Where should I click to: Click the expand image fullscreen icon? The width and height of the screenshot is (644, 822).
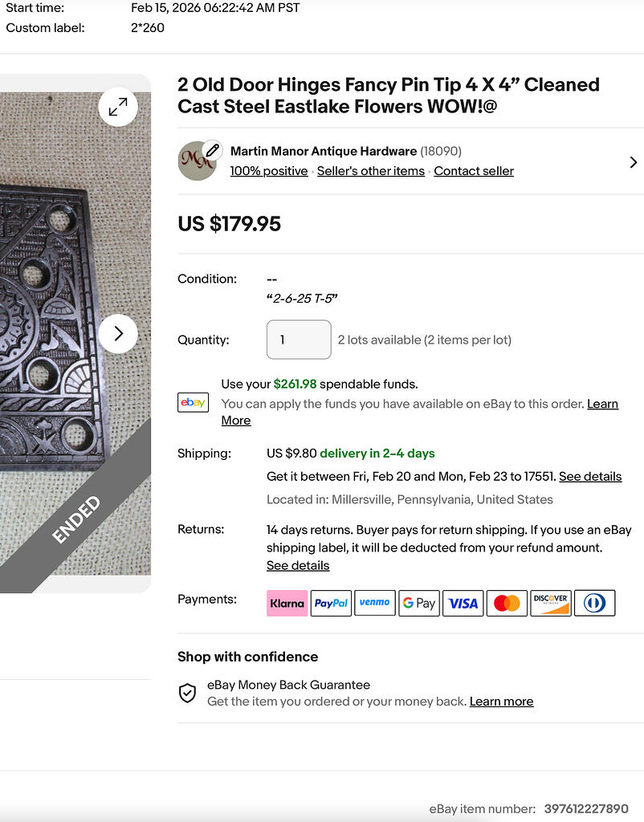[x=118, y=107]
